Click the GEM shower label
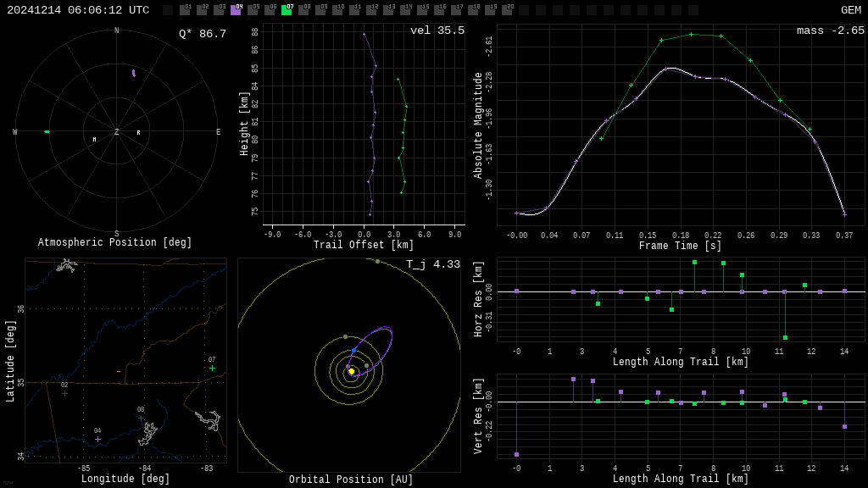The width and height of the screenshot is (868, 488). [x=850, y=10]
